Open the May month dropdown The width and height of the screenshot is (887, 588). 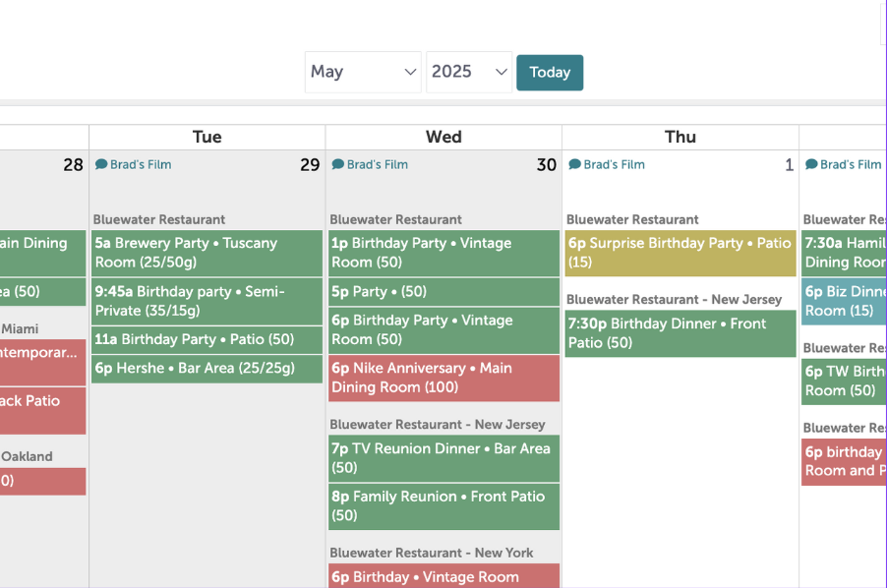click(363, 72)
